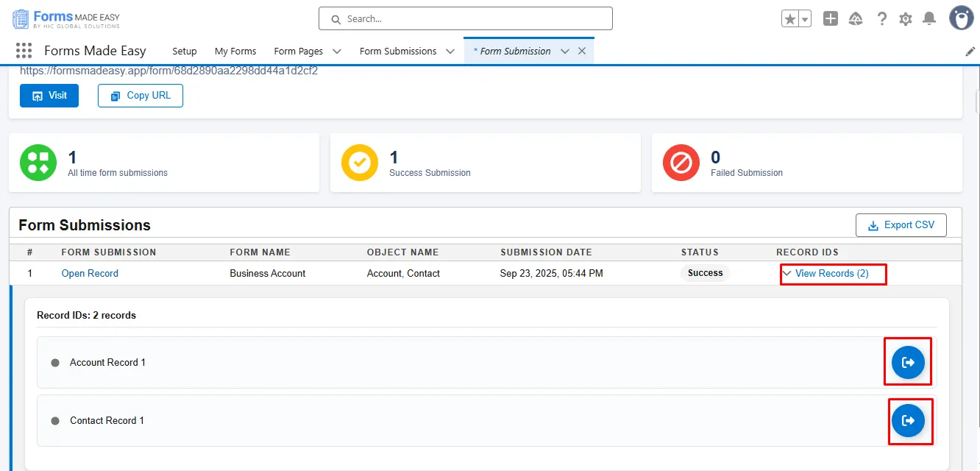Open the Form Pages dropdown chevron
980x471 pixels.
337,52
